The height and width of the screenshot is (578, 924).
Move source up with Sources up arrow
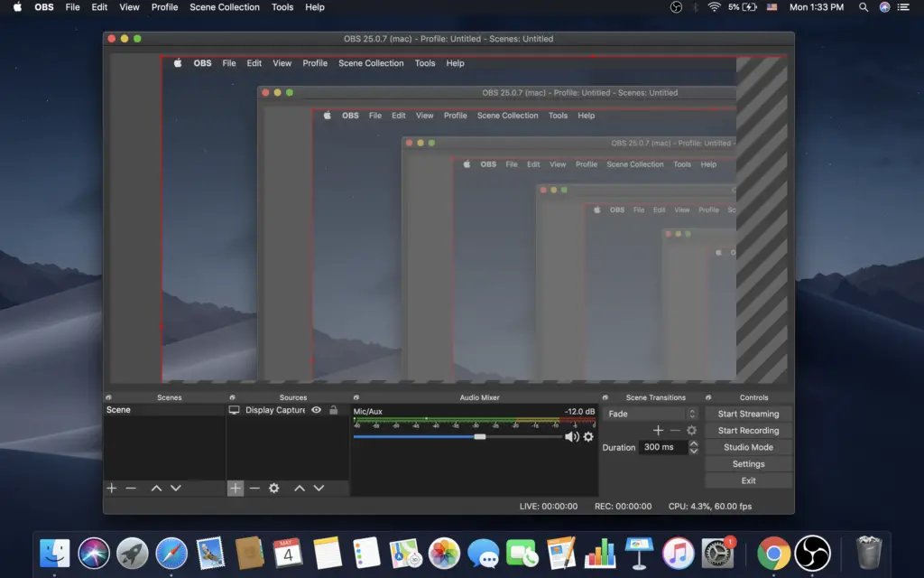[x=300, y=488]
